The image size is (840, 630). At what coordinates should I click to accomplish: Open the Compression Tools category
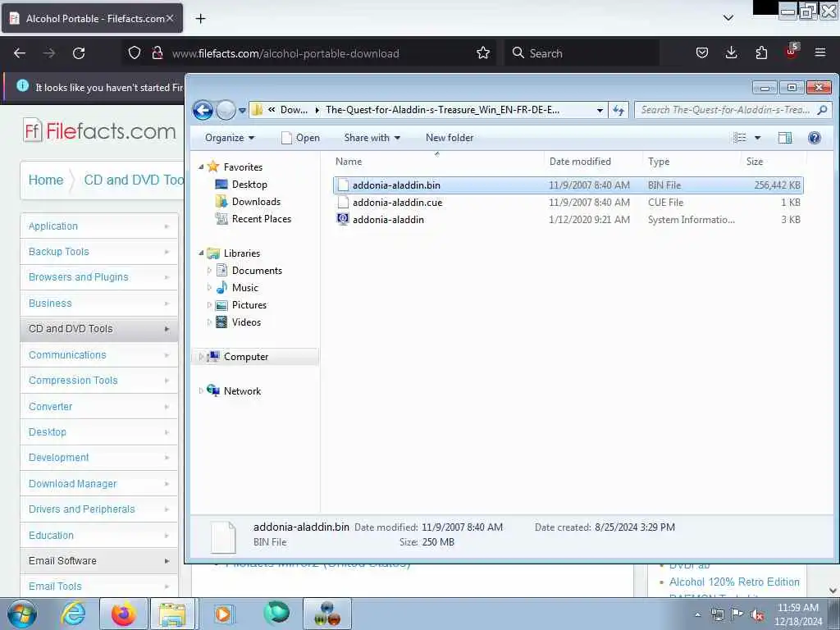[x=99, y=381]
